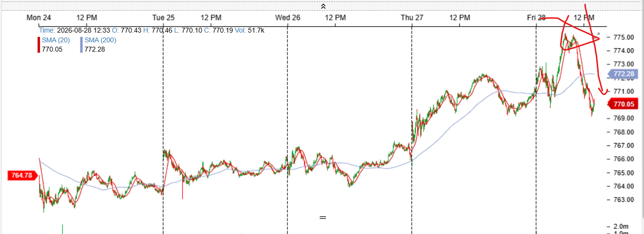The image size is (644, 234).
Task: Click the 771.00 price axis label
Action: (x=624, y=91)
